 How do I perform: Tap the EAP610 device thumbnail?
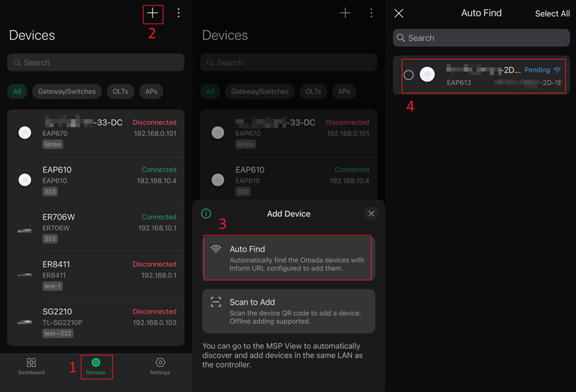(25, 180)
